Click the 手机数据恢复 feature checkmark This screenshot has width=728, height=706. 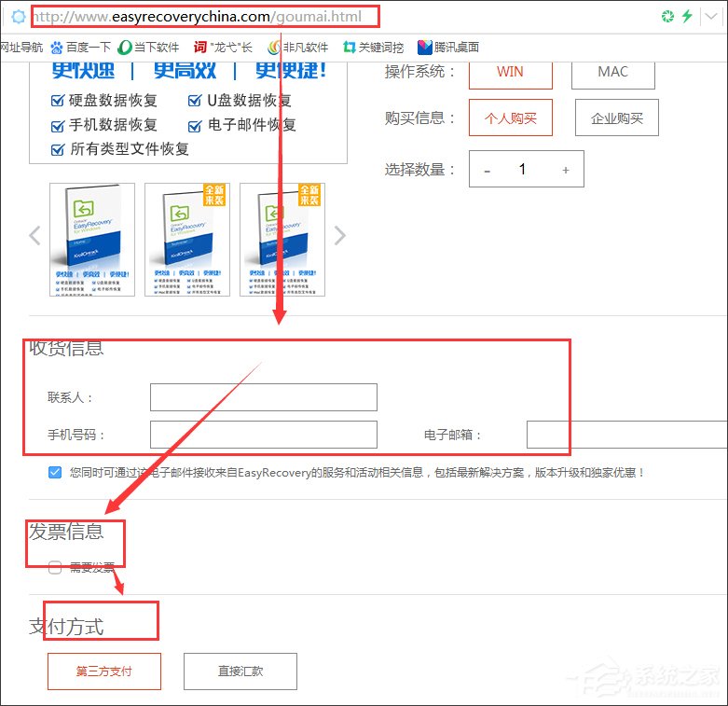click(x=58, y=125)
